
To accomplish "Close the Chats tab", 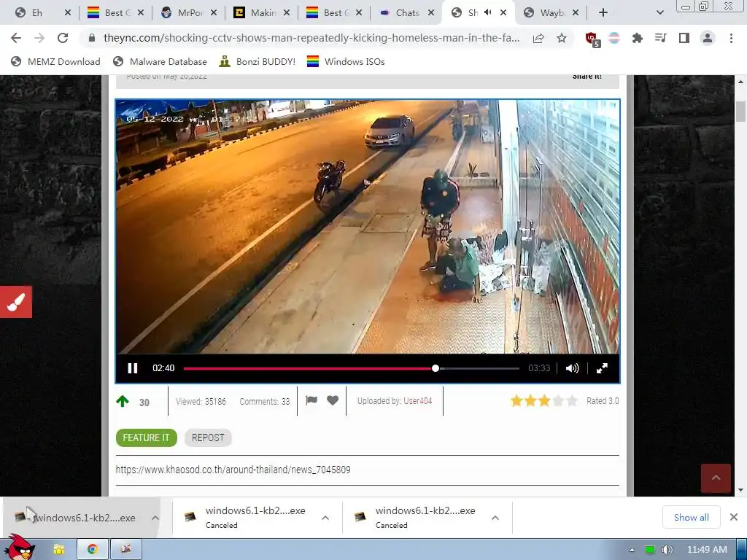I will (430, 13).
